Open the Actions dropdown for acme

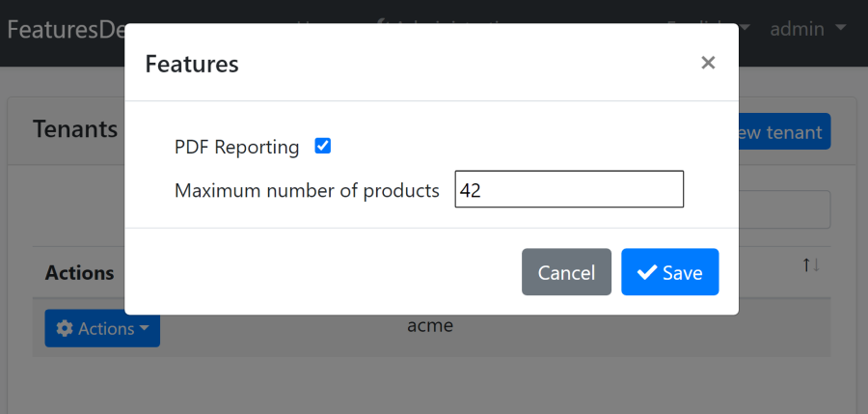coord(102,329)
